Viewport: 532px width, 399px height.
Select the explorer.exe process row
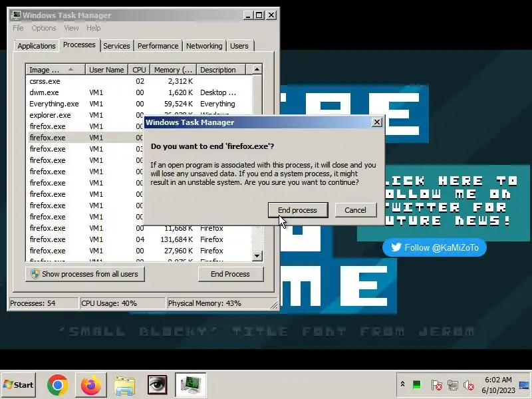pyautogui.click(x=86, y=115)
